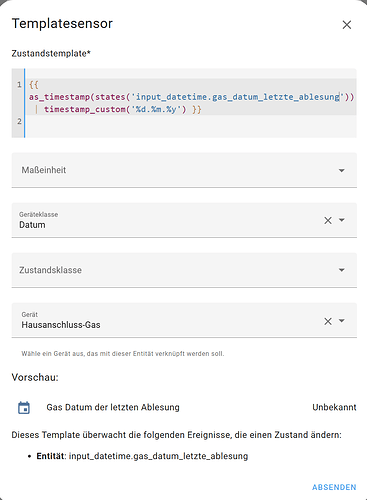
Task: Expand the Gerät dropdown arrow
Action: point(342,321)
